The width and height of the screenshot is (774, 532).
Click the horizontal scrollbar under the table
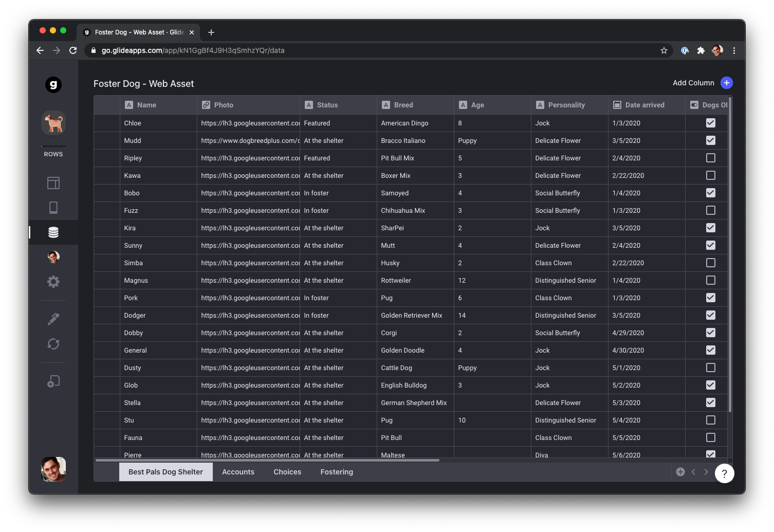pyautogui.click(x=267, y=460)
